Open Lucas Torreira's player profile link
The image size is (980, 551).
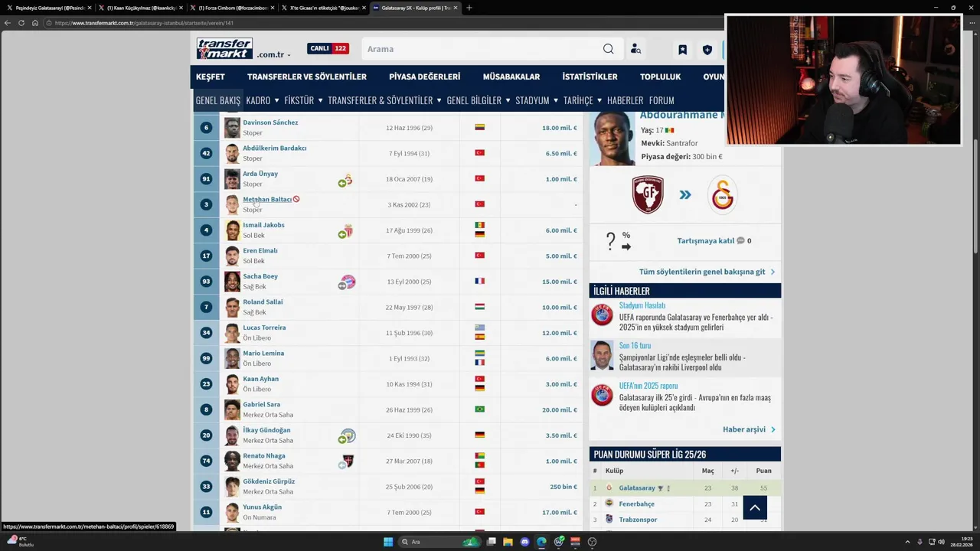click(x=264, y=328)
